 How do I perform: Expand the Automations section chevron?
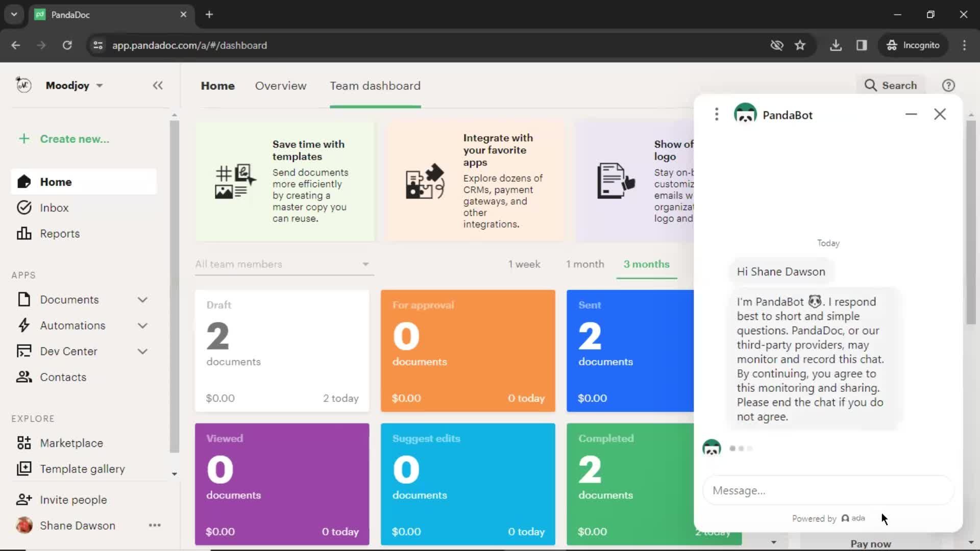(142, 325)
